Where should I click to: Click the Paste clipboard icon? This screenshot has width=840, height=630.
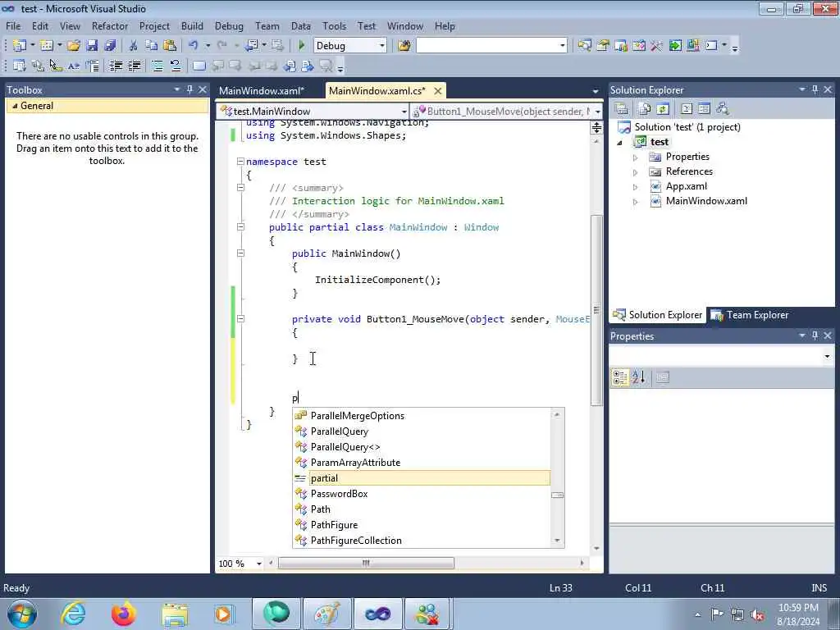[170, 46]
